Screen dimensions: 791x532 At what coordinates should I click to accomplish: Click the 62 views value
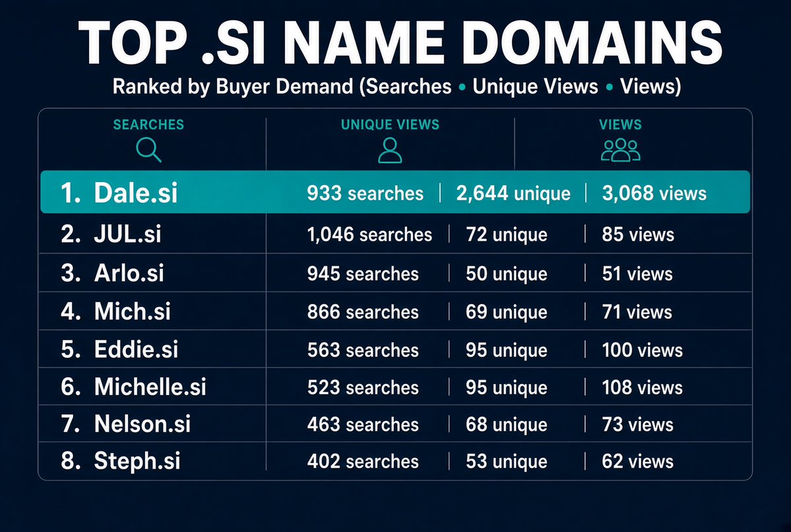coord(638,461)
